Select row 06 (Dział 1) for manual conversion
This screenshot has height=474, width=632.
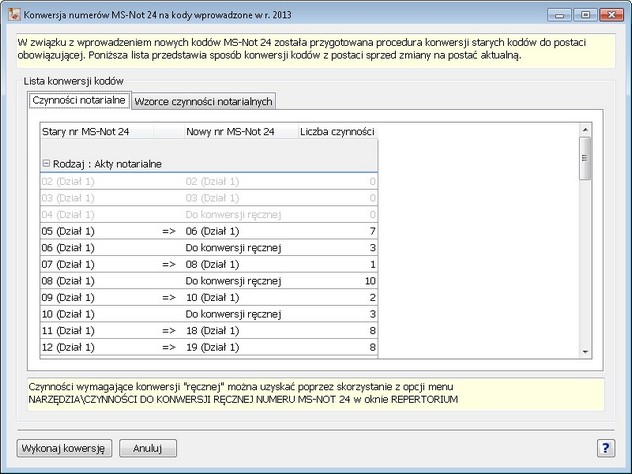(x=200, y=248)
